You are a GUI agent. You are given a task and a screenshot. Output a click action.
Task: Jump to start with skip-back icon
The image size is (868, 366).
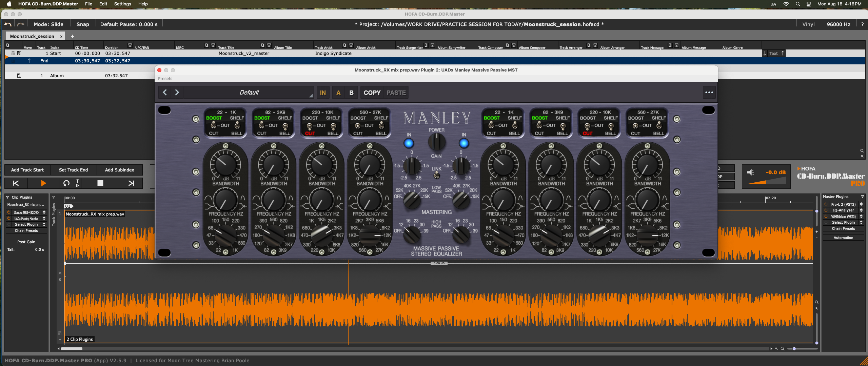(x=16, y=183)
